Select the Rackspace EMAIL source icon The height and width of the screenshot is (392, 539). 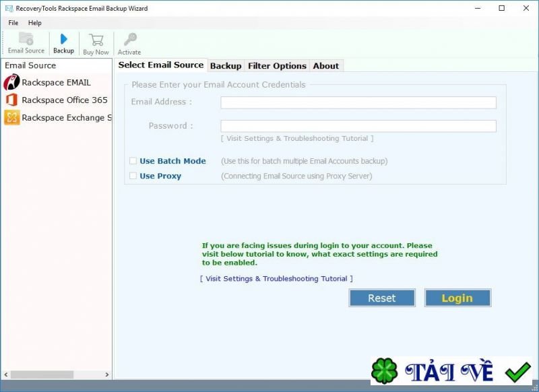tap(11, 82)
